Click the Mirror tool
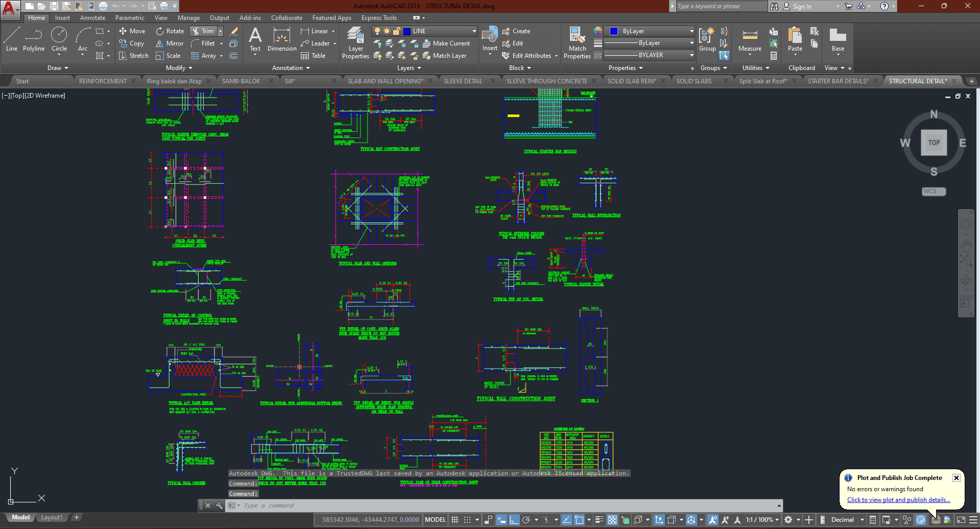 (170, 43)
